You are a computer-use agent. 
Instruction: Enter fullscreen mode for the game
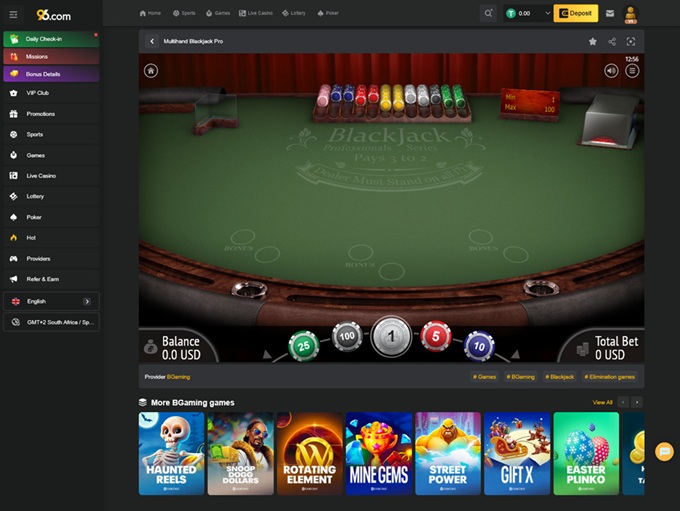pos(631,42)
